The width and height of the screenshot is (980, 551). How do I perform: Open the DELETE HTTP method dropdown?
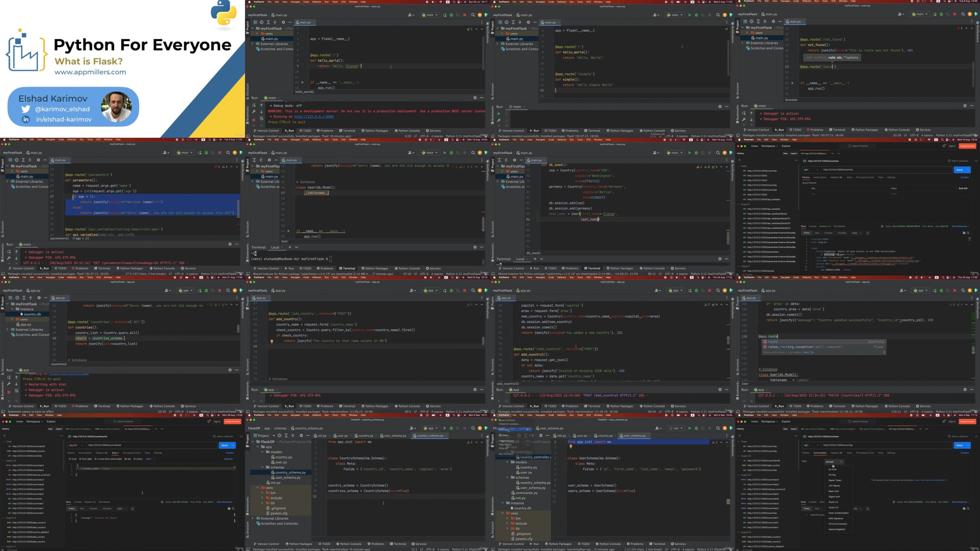click(76, 445)
